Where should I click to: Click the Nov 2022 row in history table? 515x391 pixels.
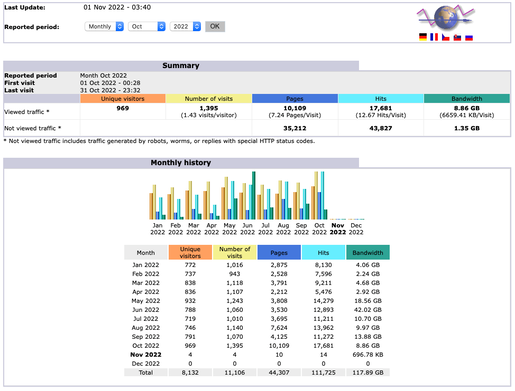coord(257,355)
